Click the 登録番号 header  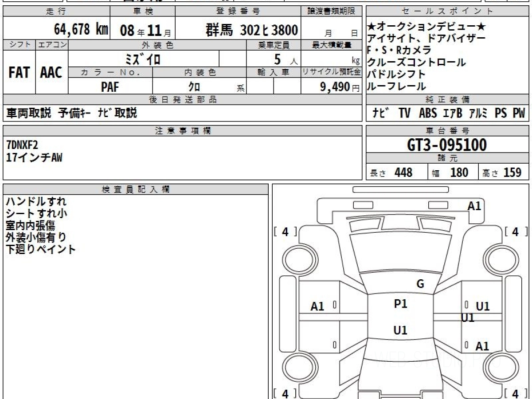(x=239, y=11)
